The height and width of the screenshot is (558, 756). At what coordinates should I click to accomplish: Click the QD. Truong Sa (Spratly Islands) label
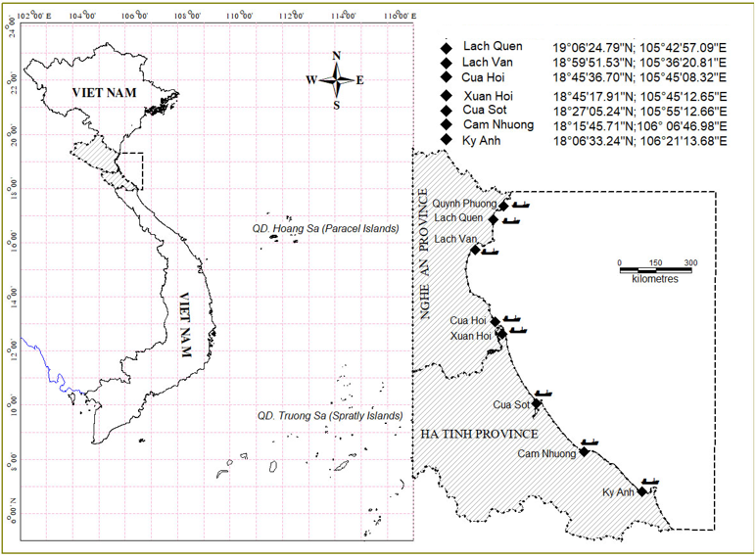(x=329, y=415)
